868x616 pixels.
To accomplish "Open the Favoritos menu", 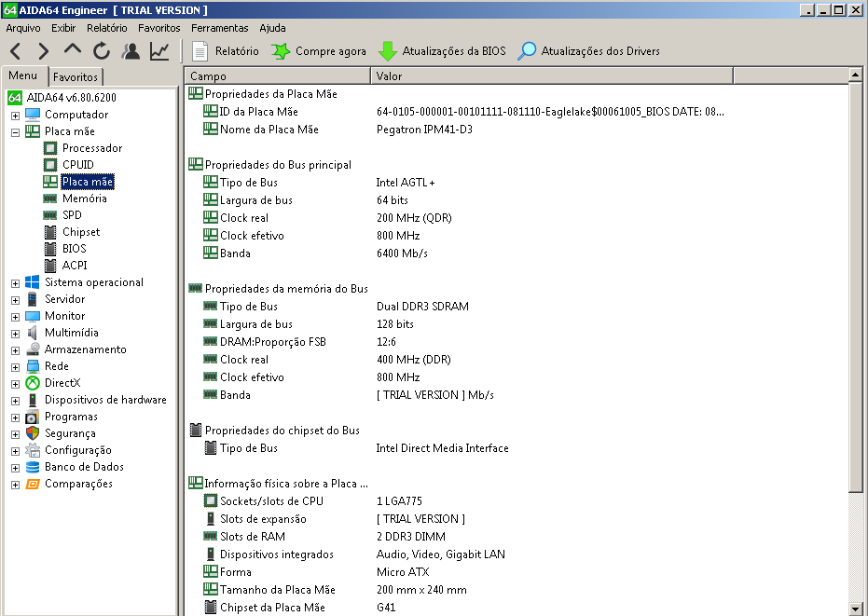I will coord(159,28).
